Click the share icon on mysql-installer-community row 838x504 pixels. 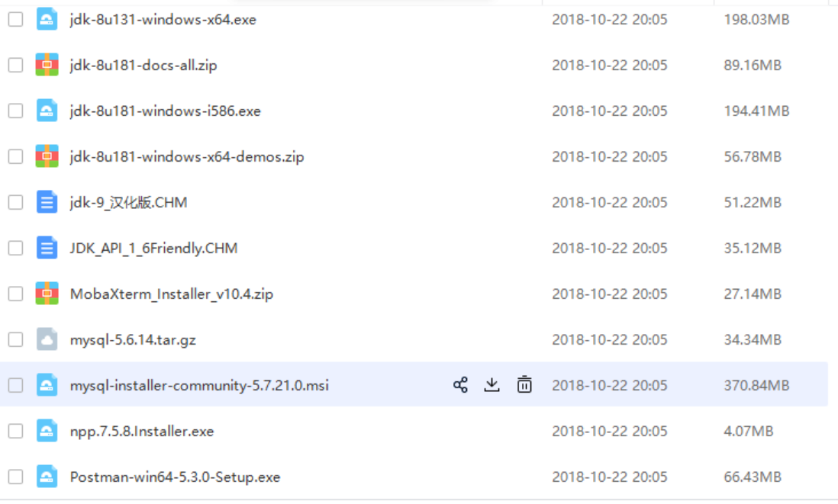point(460,385)
